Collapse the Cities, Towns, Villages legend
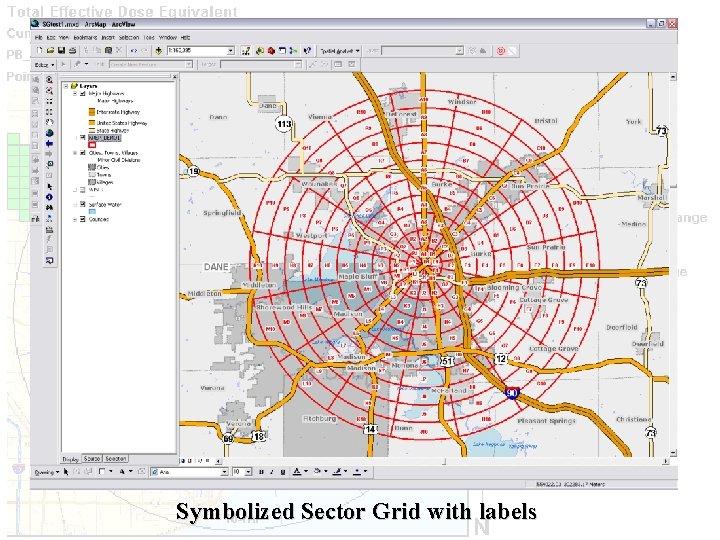The width and height of the screenshot is (720, 540). (75, 153)
